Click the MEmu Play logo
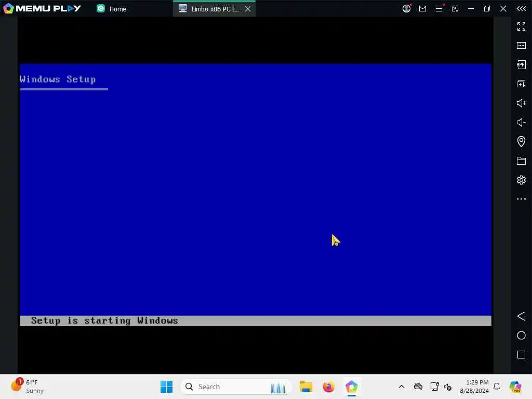The image size is (532, 399). coord(42,8)
